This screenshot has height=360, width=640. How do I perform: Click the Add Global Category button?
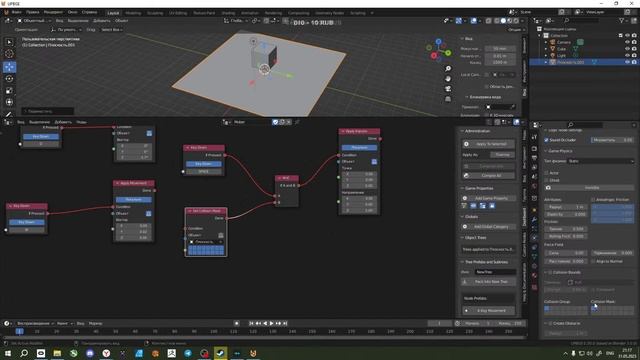pos(489,227)
